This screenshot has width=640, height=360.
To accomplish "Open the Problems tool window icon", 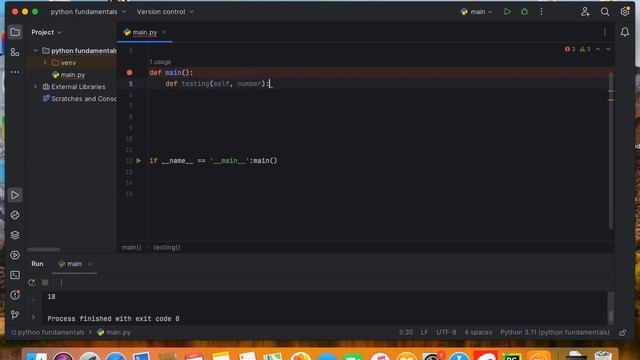I will [x=15, y=295].
